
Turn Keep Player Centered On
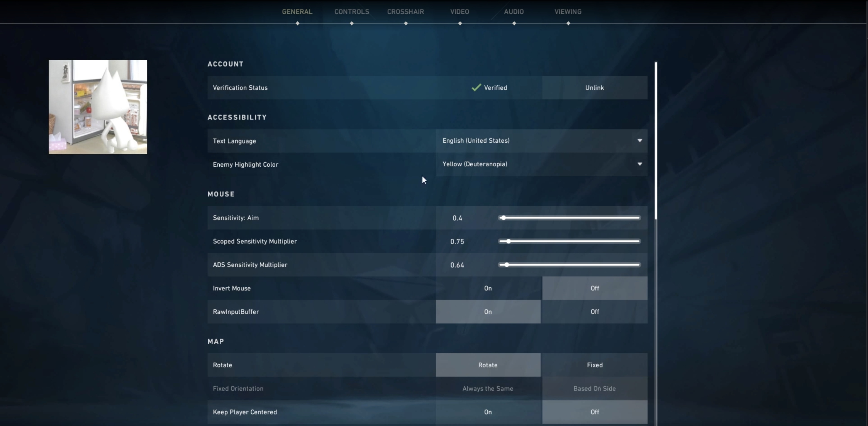click(488, 412)
